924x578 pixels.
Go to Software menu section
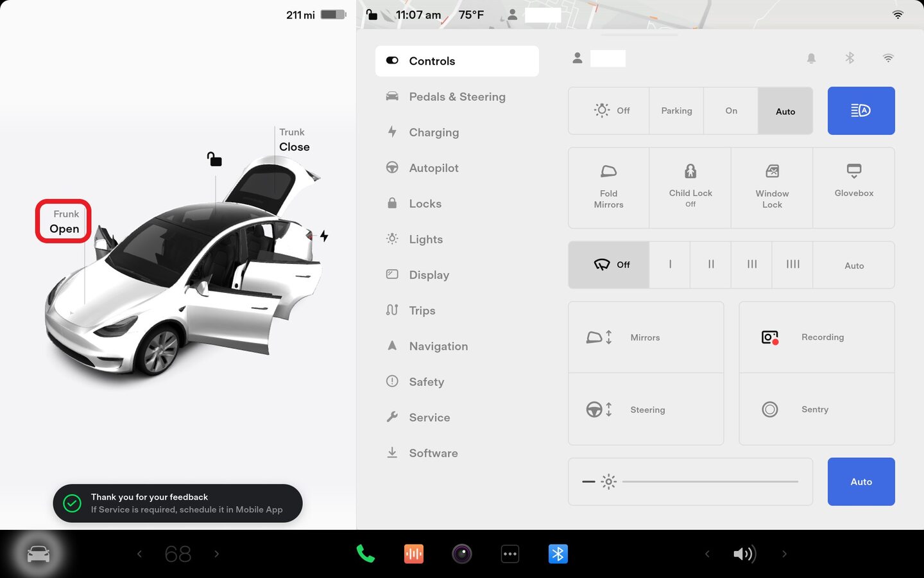pos(433,453)
